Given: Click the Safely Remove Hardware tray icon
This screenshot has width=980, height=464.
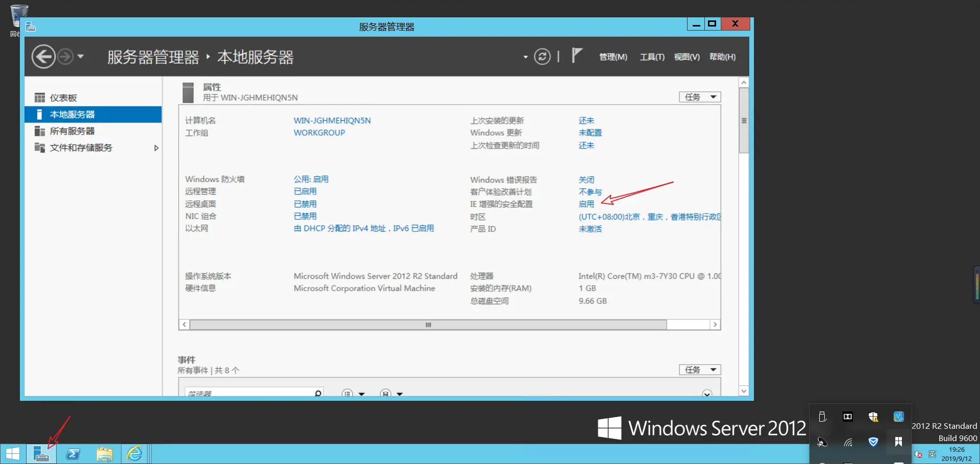Looking at the screenshot, I should pyautogui.click(x=822, y=417).
